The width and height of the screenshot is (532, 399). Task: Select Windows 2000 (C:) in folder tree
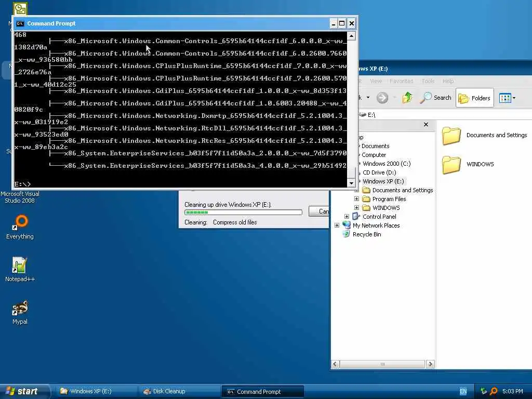click(387, 164)
